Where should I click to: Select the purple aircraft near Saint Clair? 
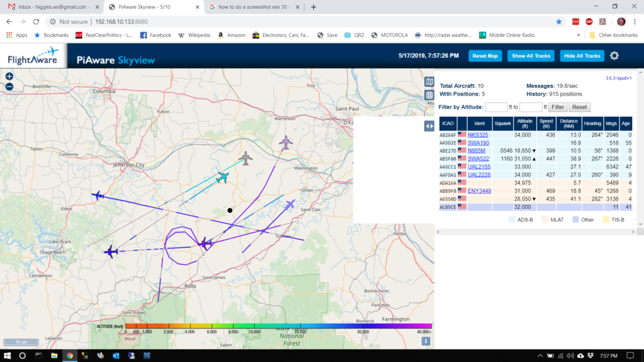pyautogui.click(x=291, y=204)
